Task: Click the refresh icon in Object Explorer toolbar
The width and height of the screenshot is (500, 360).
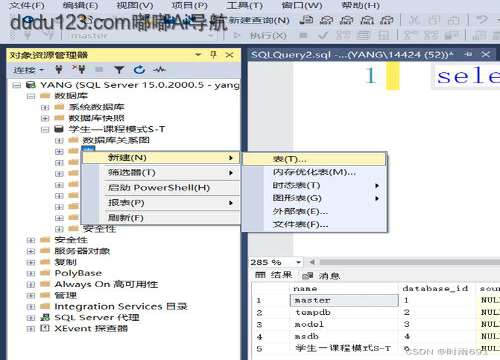Action: pyautogui.click(x=139, y=70)
